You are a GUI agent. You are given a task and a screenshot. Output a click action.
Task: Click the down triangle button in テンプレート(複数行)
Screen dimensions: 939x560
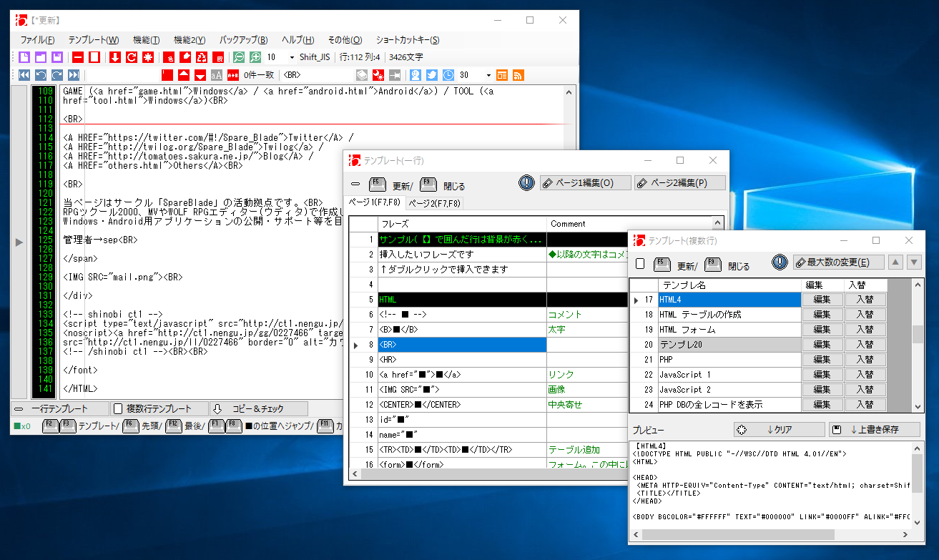(914, 262)
